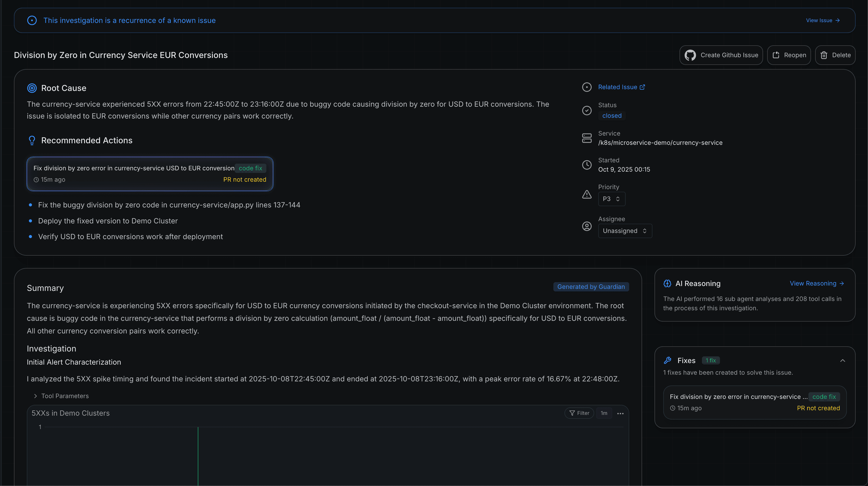Click the Started date Oct 9, 2025 00:15
Image resolution: width=868 pixels, height=486 pixels.
(624, 170)
